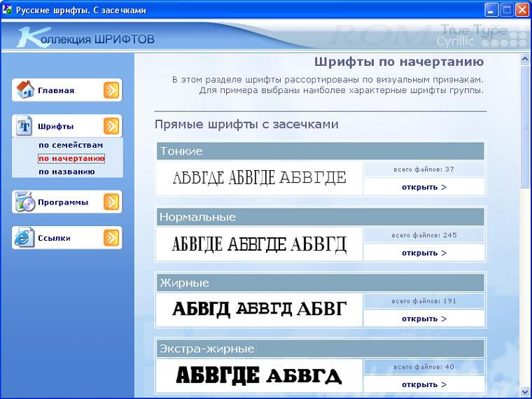Expand Программы using its orange arrow

pos(111,202)
